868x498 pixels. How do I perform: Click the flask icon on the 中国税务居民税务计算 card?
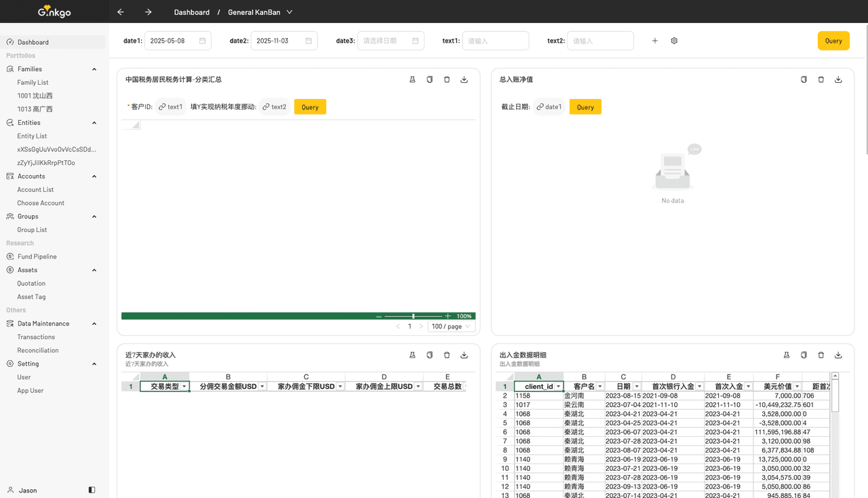point(412,79)
